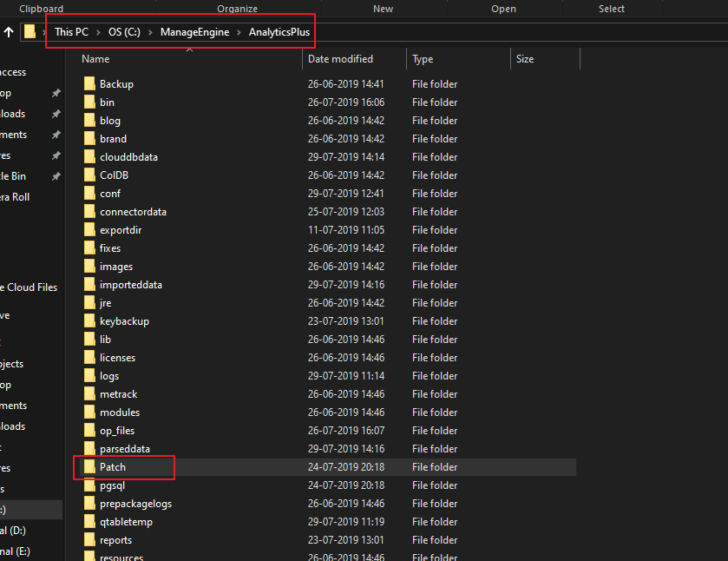Select the clouddbdata folder icon
The width and height of the screenshot is (728, 561).
pyautogui.click(x=89, y=156)
